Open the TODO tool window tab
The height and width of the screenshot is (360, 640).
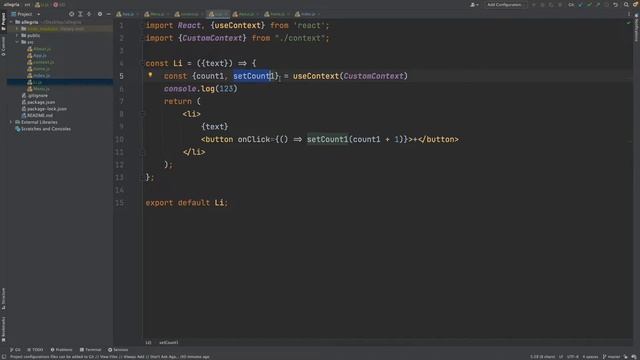(35, 350)
